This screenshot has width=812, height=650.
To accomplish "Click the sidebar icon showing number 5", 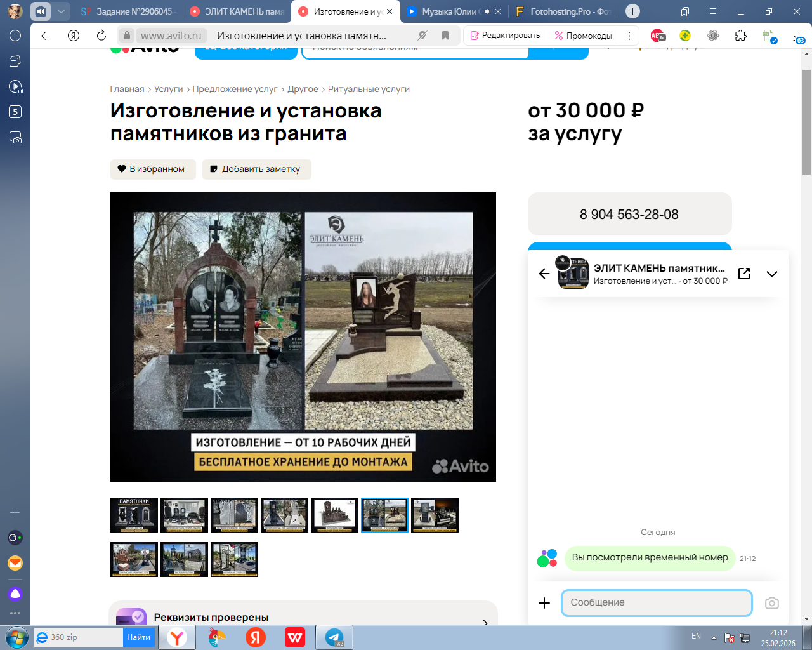I will (15, 112).
